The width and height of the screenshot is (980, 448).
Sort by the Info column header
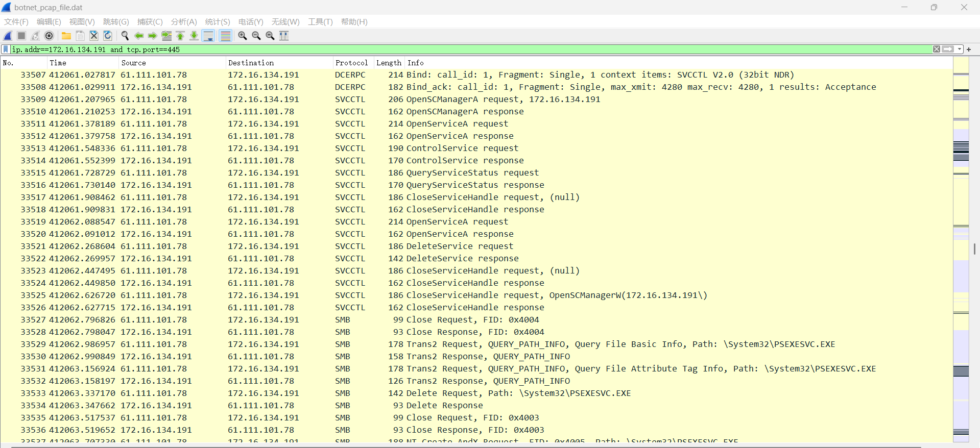pos(679,63)
